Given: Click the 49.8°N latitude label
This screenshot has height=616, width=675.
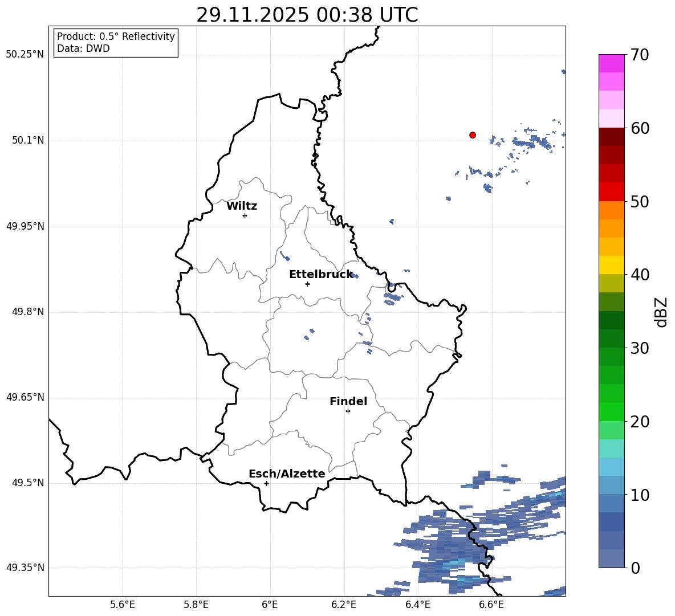Looking at the screenshot, I should click(x=28, y=312).
